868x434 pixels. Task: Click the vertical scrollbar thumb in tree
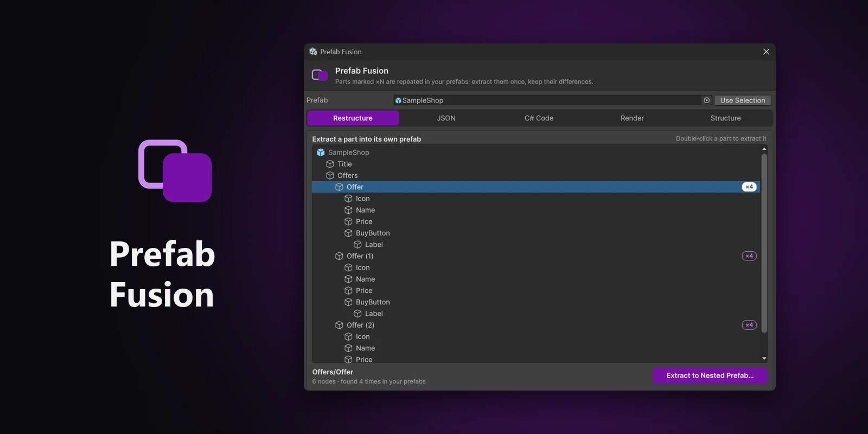coord(764,243)
